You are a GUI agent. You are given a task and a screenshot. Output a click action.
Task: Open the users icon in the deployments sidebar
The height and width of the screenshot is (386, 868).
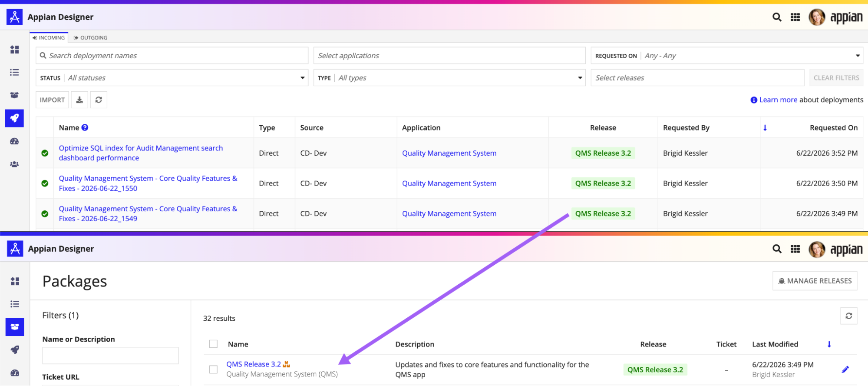(x=14, y=164)
